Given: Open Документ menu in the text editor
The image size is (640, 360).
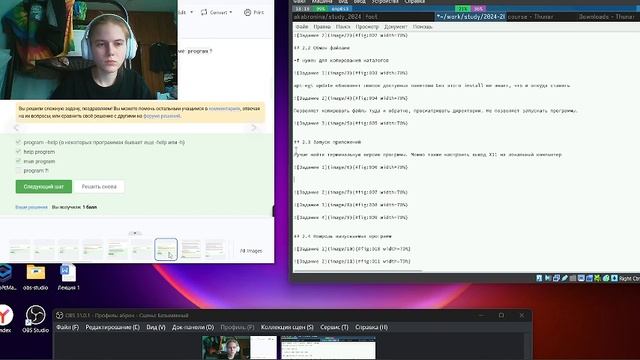Looking at the screenshot, I should 396,27.
